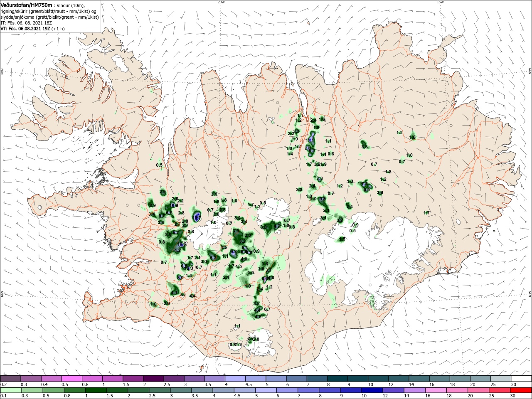532x399 pixels.
Task: Select the dark teal 8 snow swatch
Action: 337,379
